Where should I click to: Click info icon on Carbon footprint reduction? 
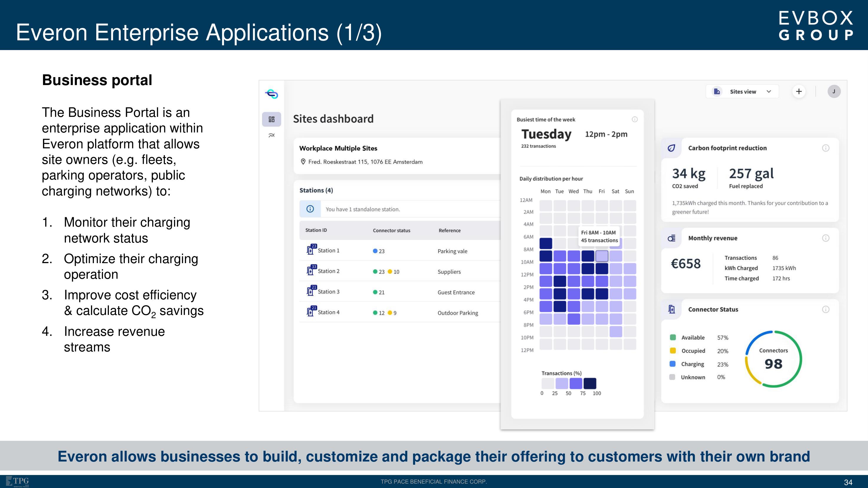(x=826, y=148)
